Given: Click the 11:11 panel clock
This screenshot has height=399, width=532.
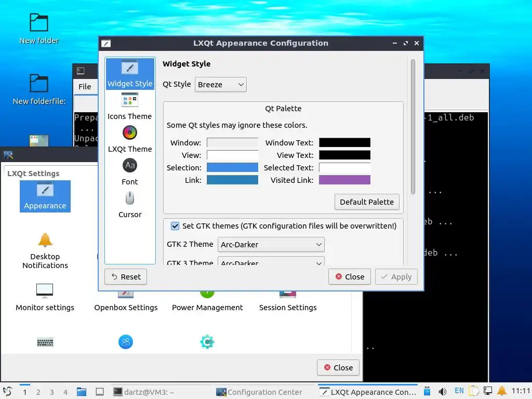Looking at the screenshot, I should click(521, 391).
